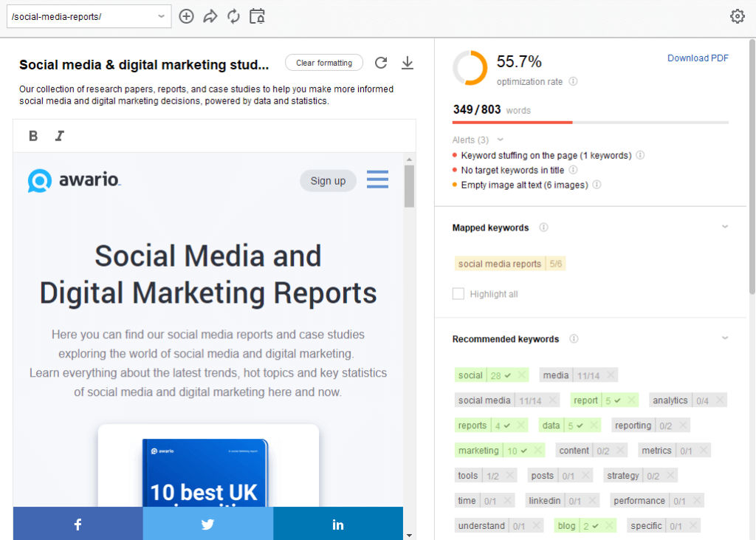Click the Sign up button
This screenshot has height=540, width=756.
(328, 181)
